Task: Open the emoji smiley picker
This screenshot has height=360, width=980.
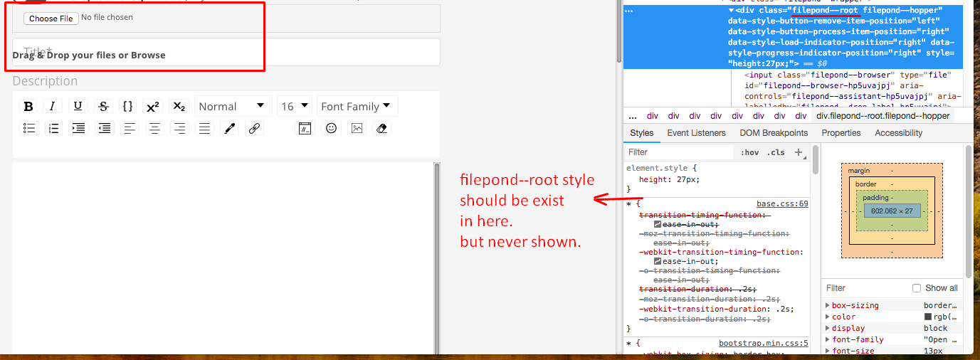Action: (331, 129)
